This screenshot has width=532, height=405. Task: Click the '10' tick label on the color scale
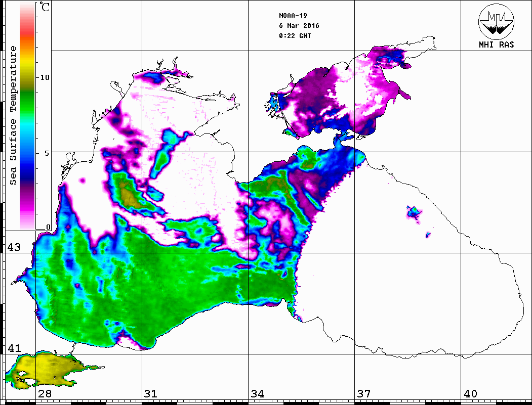click(x=45, y=77)
